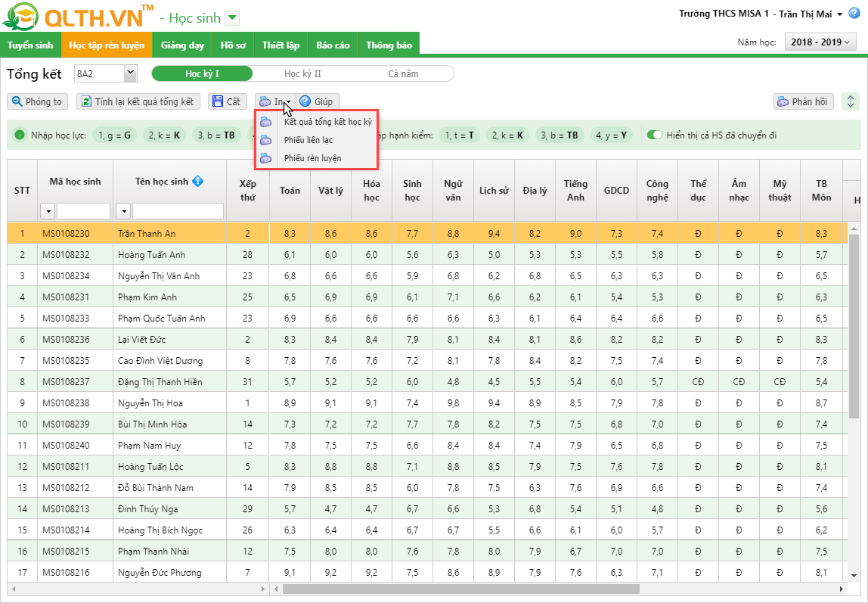
Task: Click the hạnh kiểm chip 1, t = T
Action: (x=460, y=135)
